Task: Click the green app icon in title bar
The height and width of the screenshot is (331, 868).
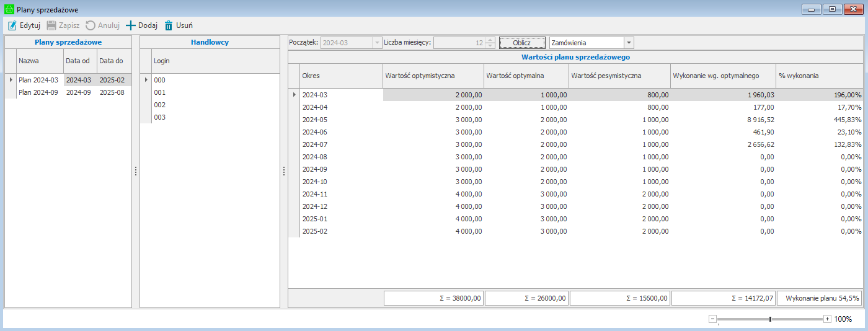Action: [x=9, y=9]
